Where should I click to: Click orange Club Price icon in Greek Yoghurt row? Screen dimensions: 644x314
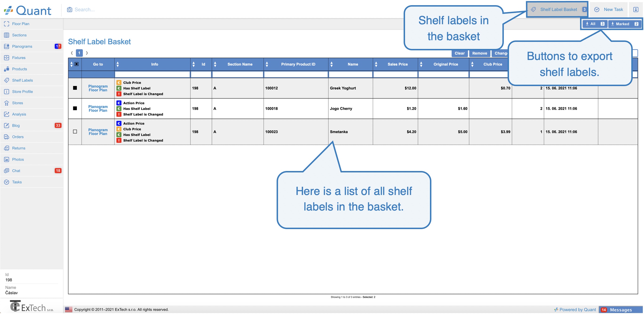click(119, 83)
